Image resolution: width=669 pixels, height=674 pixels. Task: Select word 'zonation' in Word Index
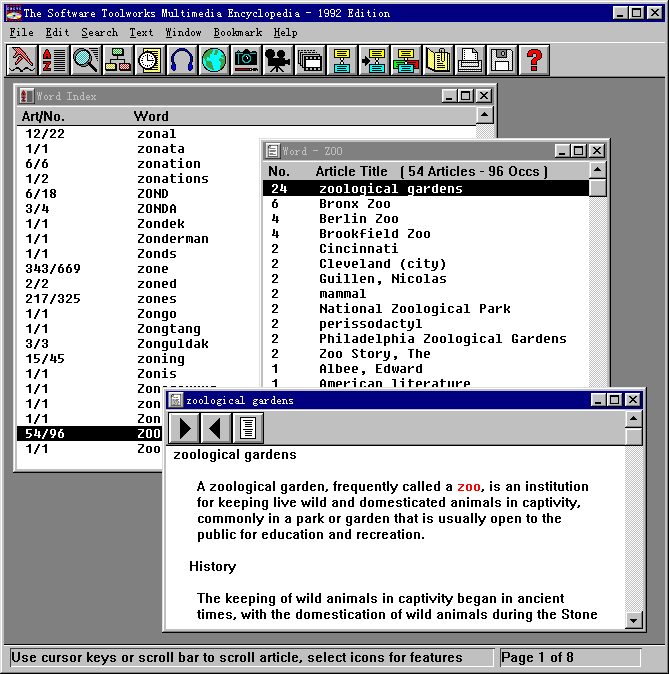coord(169,164)
